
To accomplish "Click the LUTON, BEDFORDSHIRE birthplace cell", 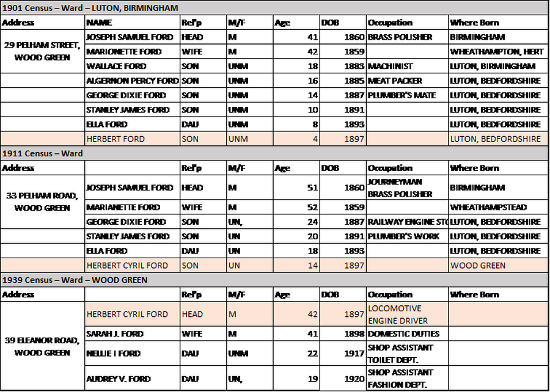I will pos(495,139).
